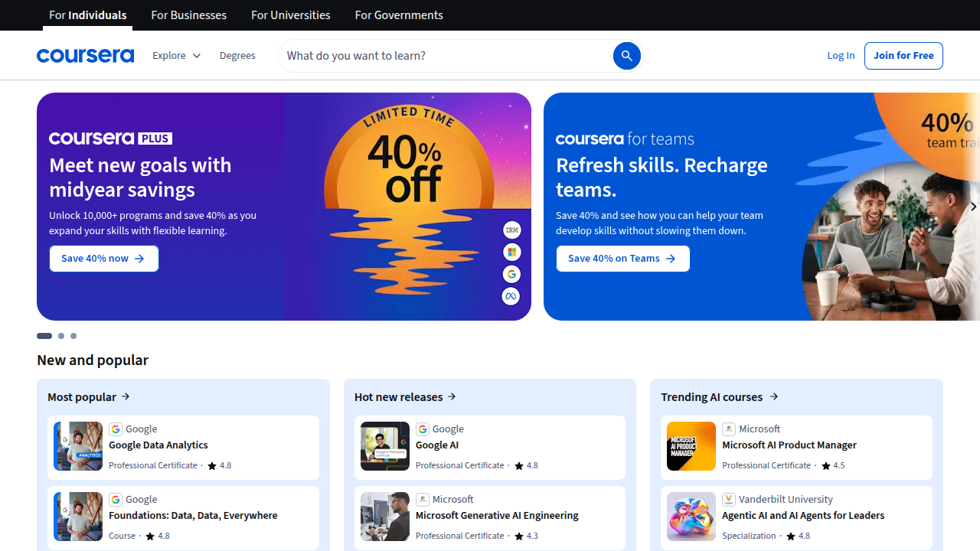Expand the Explore dropdown menu

(x=177, y=56)
